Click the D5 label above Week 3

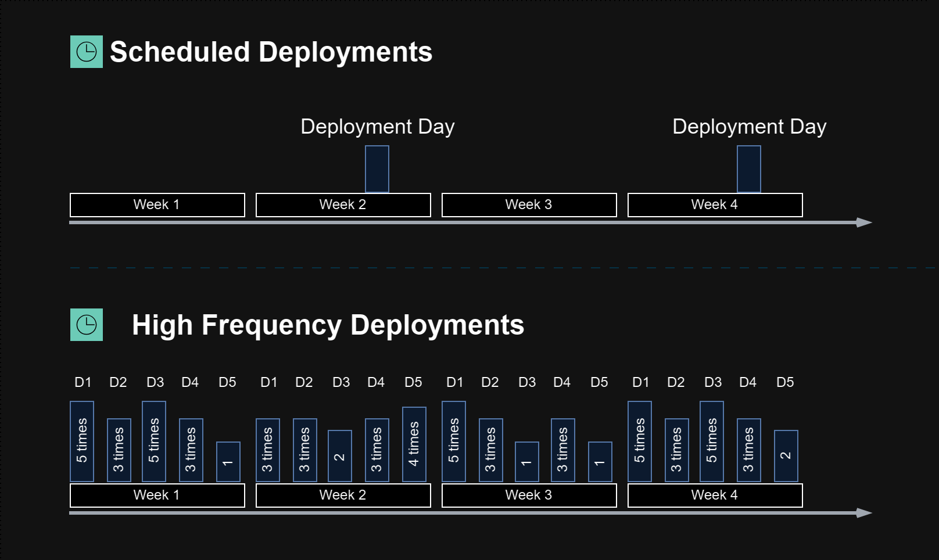point(599,382)
